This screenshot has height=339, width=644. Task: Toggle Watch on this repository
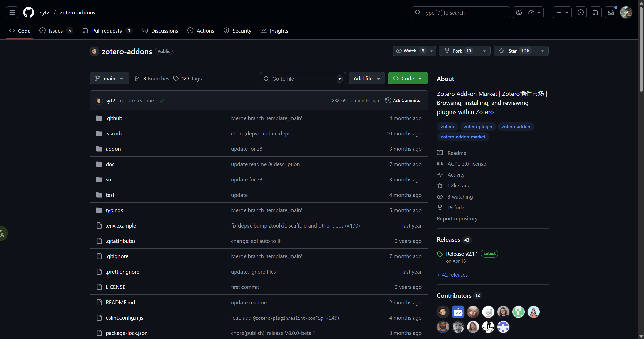[410, 51]
